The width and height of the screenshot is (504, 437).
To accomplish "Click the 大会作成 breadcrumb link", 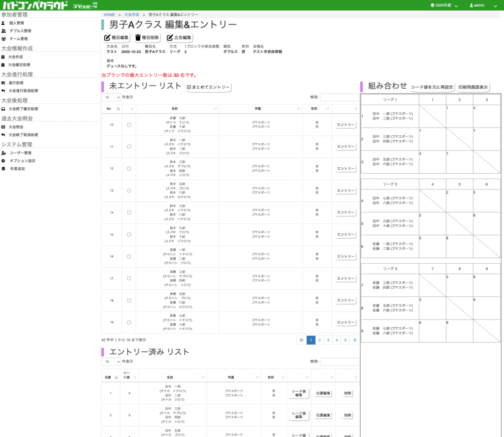I will click(131, 15).
